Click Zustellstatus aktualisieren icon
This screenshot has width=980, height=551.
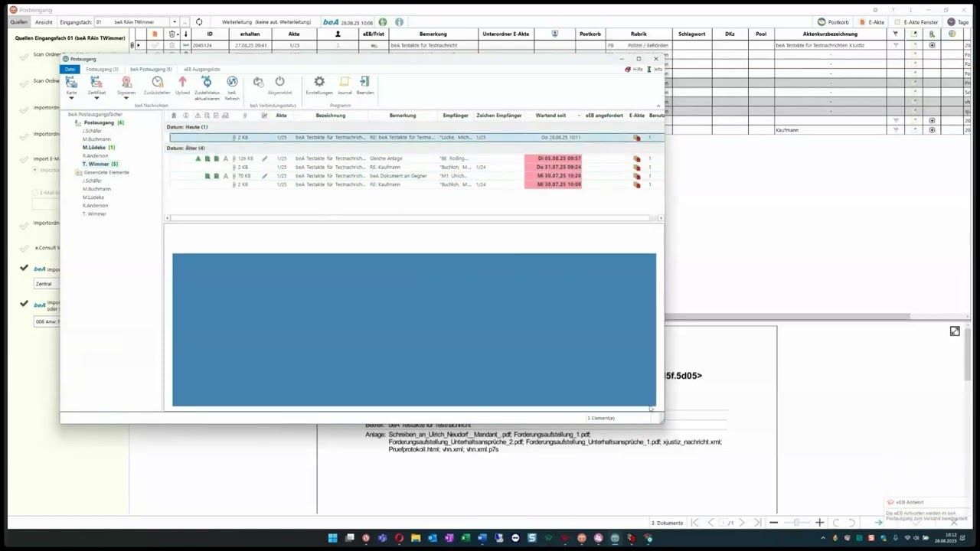point(207,82)
